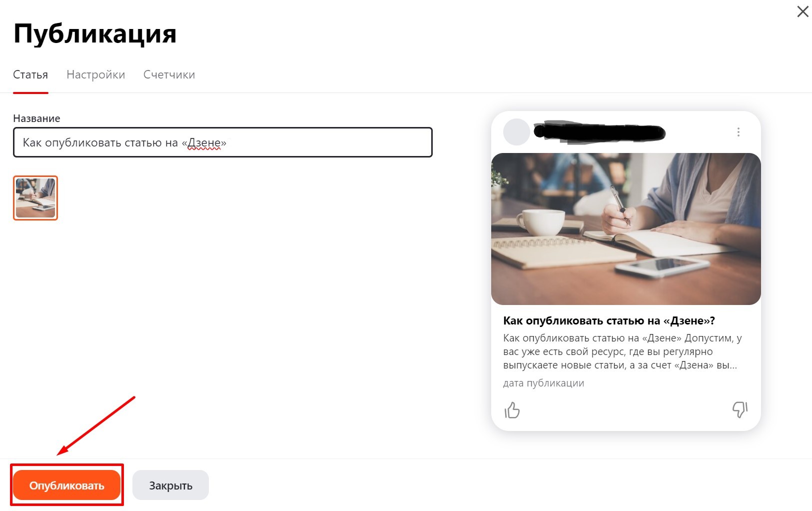Click the orange Опубликовать button
812x511 pixels.
pyautogui.click(x=66, y=485)
